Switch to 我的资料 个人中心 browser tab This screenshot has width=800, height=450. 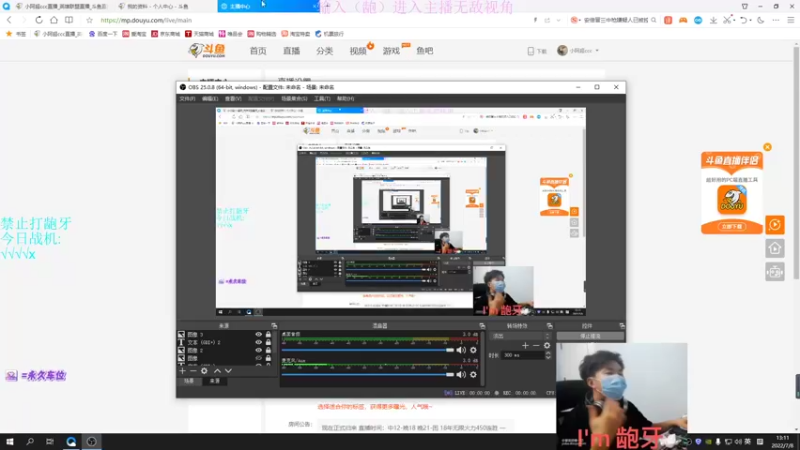[x=158, y=6]
